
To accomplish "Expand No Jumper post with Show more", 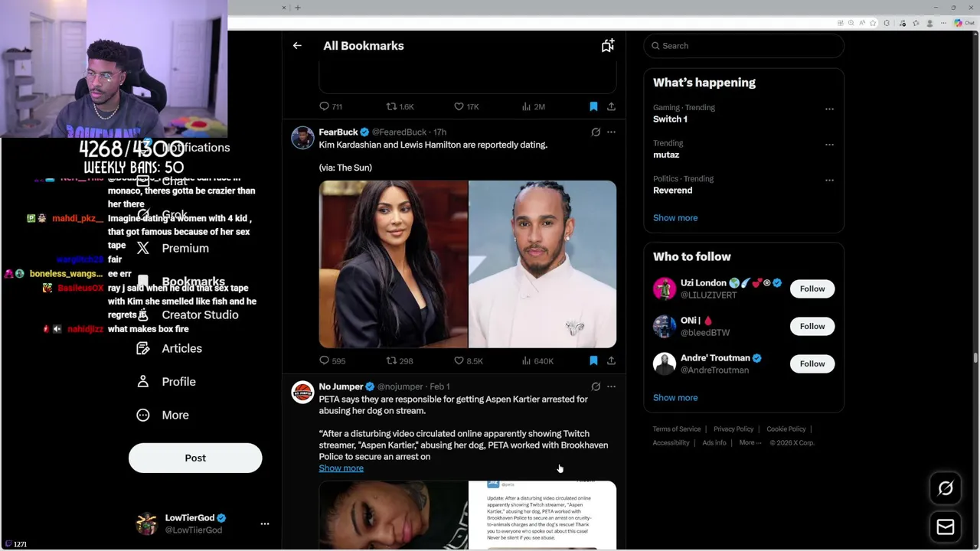I will tap(341, 468).
